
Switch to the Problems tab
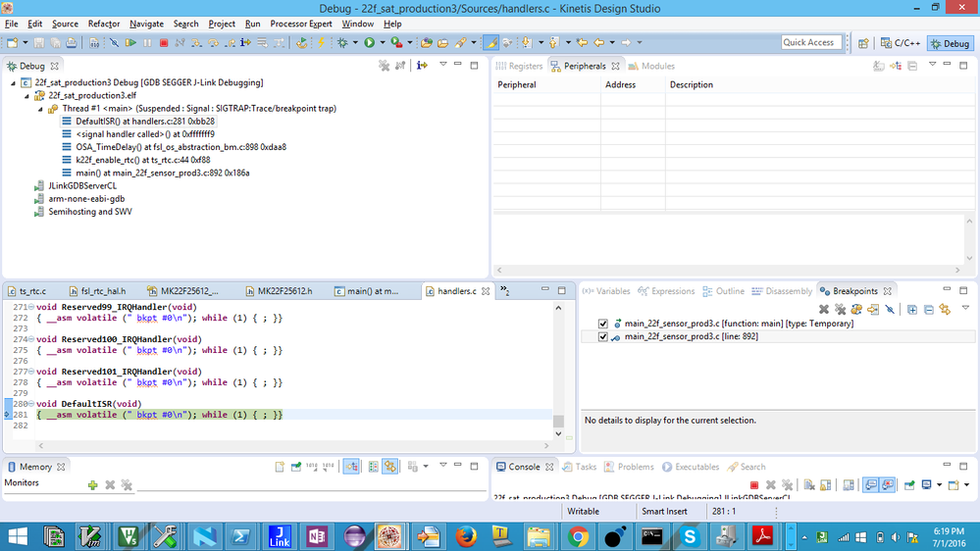[x=629, y=467]
